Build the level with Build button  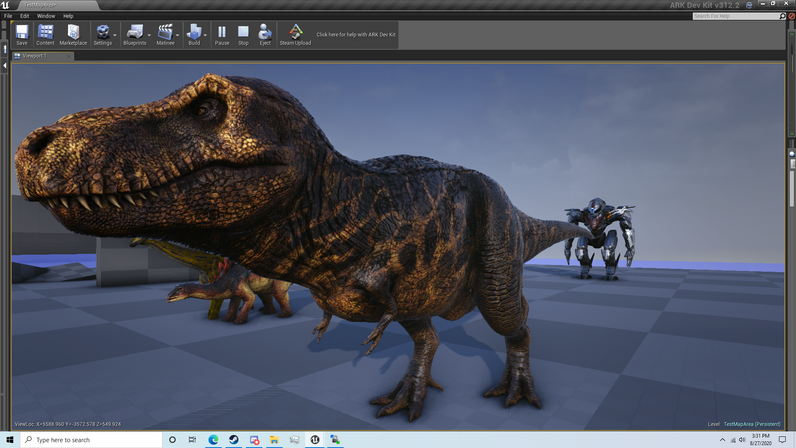pyautogui.click(x=194, y=35)
